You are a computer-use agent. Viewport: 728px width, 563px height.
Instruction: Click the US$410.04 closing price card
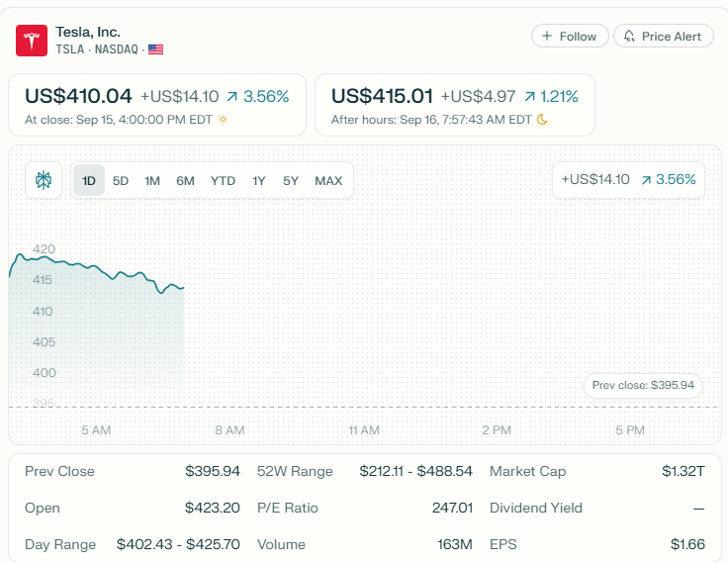[157, 105]
